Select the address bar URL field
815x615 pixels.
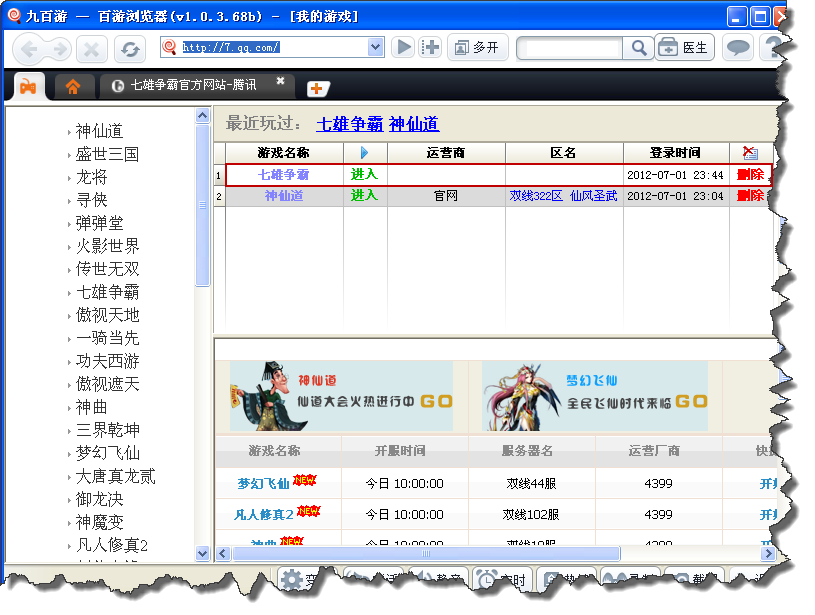(273, 47)
